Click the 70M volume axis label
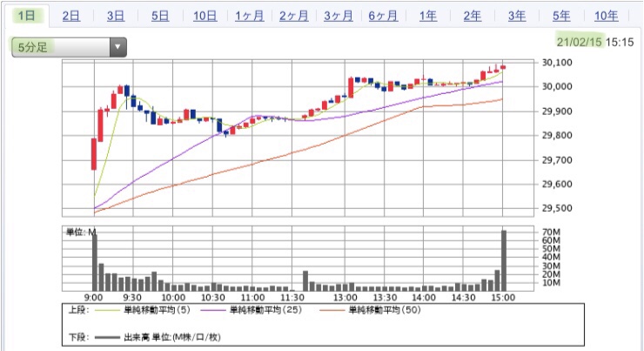644x351 pixels. (x=551, y=233)
